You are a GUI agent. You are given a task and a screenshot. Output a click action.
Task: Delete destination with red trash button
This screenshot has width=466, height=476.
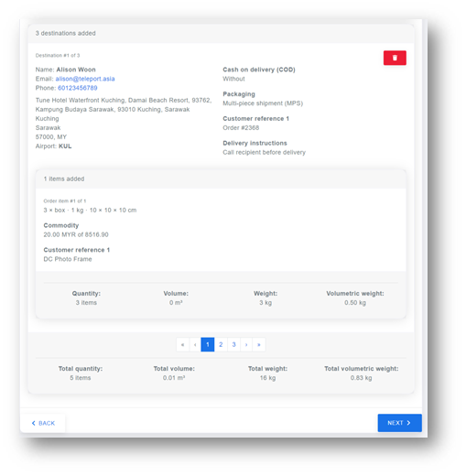pyautogui.click(x=395, y=58)
